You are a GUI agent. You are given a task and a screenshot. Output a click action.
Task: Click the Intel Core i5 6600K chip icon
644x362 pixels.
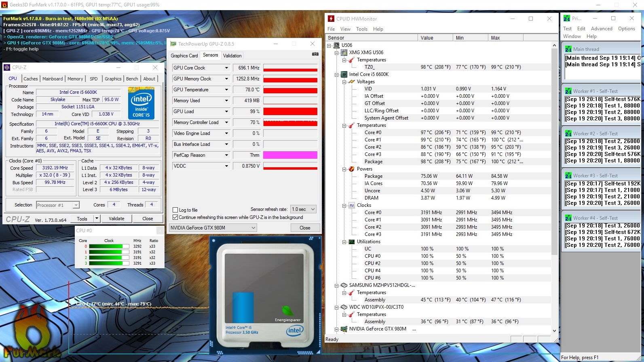pos(344,74)
